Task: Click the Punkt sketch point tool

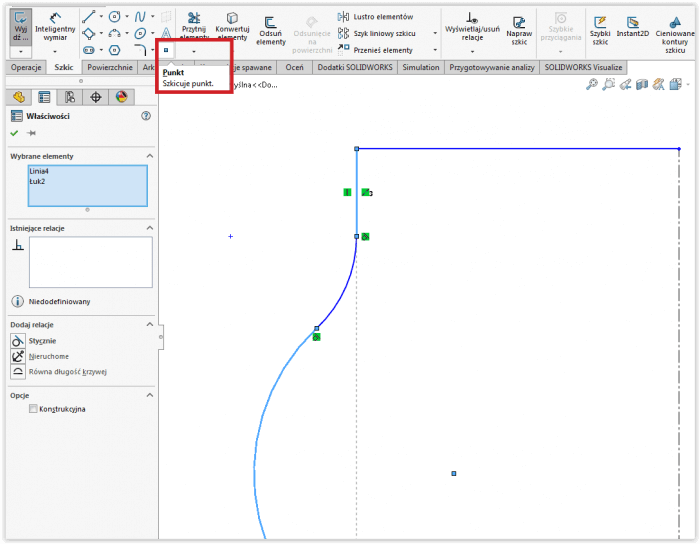Action: tap(166, 50)
